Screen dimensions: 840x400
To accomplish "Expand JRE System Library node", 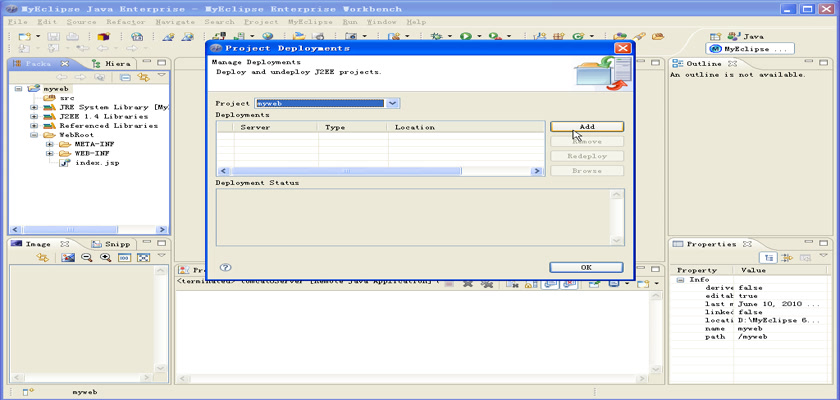I will (34, 107).
